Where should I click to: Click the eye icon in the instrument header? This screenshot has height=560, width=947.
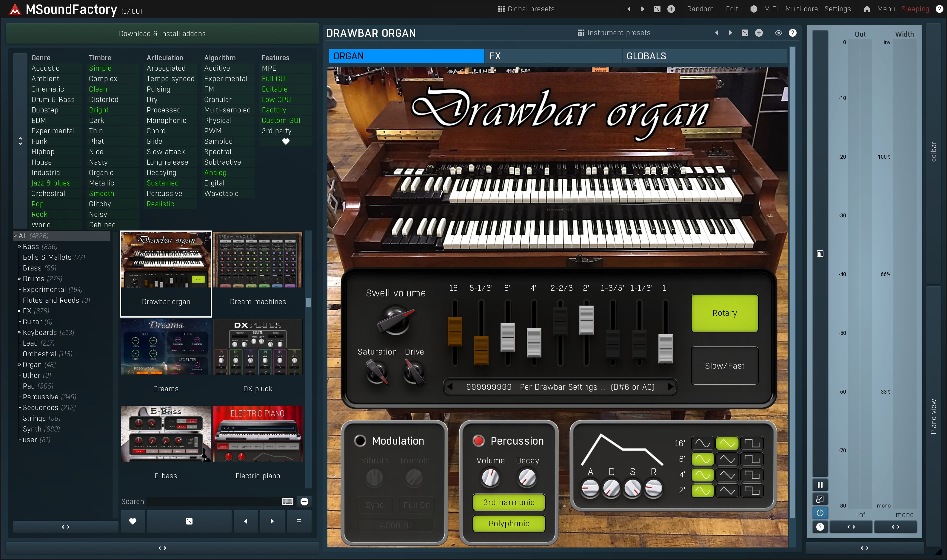pyautogui.click(x=778, y=33)
